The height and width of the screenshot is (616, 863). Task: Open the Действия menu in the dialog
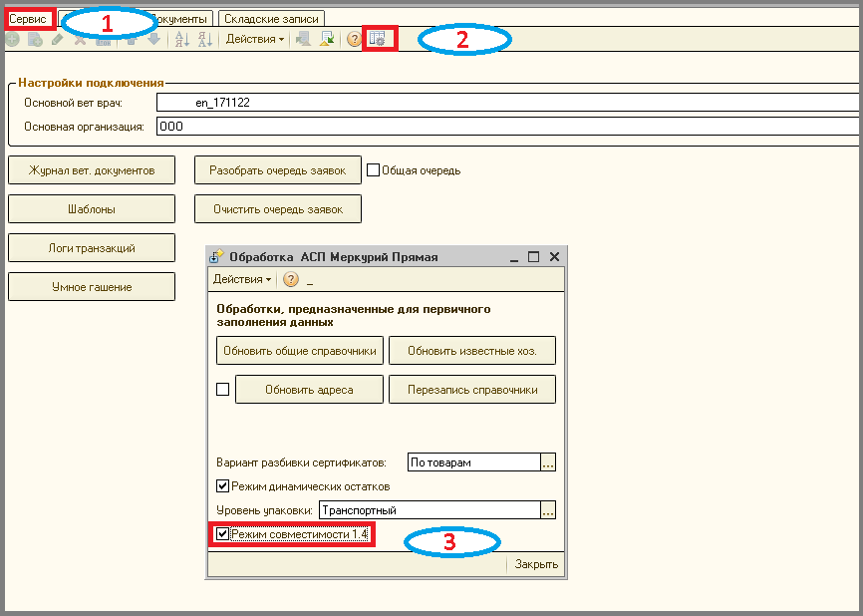click(x=241, y=279)
